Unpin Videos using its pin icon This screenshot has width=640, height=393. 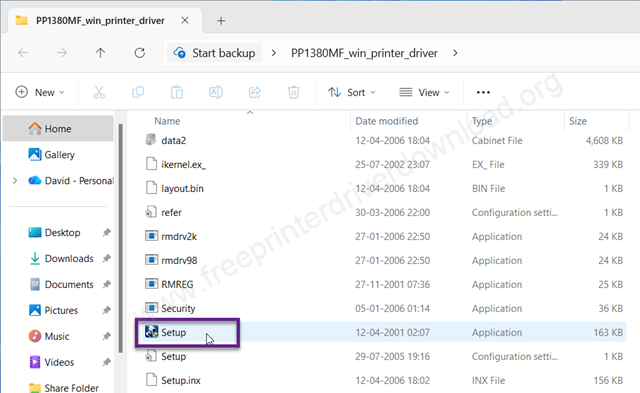(x=107, y=362)
